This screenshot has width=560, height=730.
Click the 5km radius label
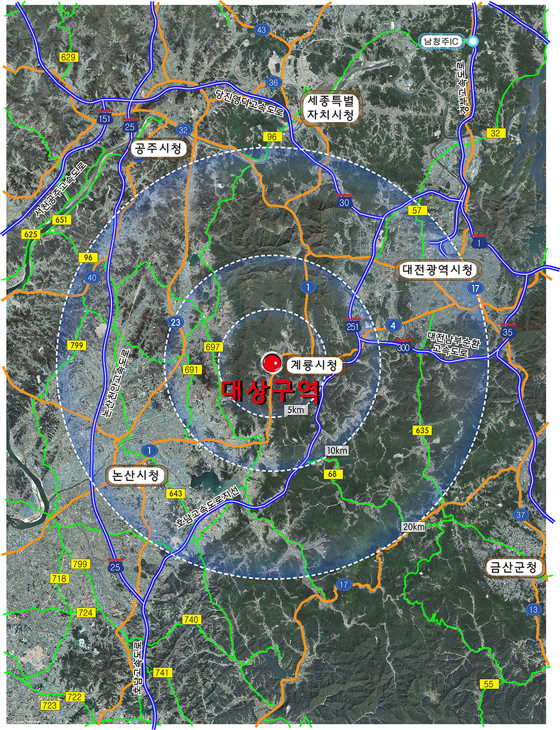295,410
